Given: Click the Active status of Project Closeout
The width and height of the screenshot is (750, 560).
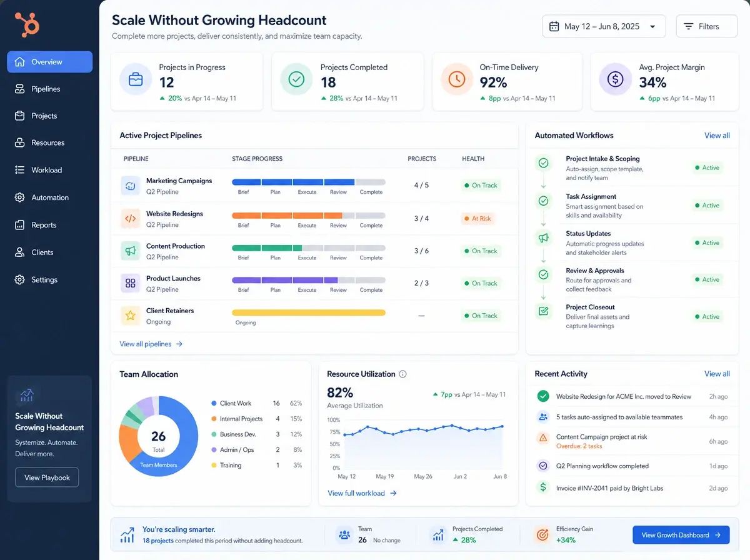Looking at the screenshot, I should (707, 317).
